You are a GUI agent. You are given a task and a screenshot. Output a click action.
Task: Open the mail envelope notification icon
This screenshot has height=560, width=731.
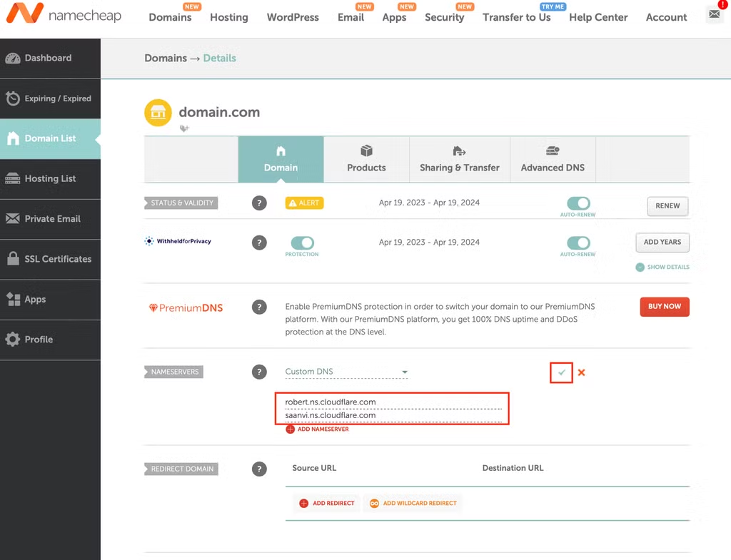click(714, 14)
